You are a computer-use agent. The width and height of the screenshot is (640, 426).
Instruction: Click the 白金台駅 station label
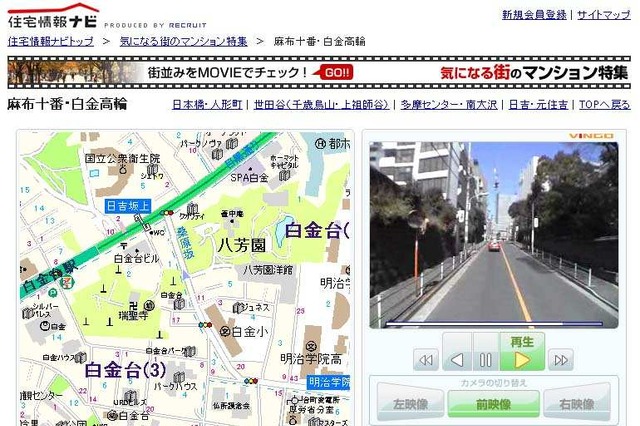[50, 277]
